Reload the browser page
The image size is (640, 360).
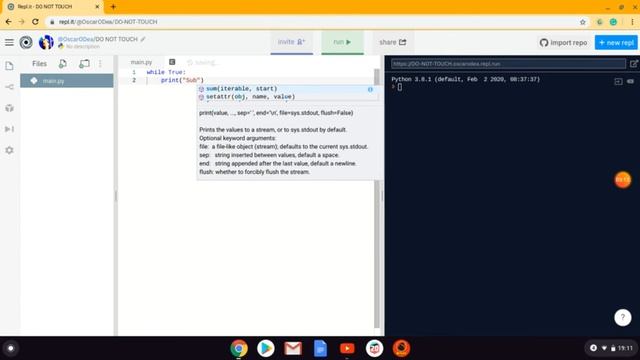36,22
